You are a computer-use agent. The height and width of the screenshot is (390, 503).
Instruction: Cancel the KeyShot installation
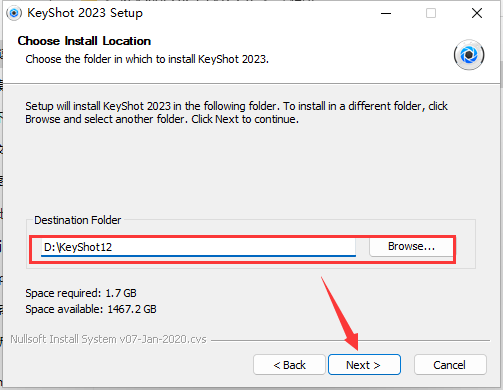click(450, 365)
